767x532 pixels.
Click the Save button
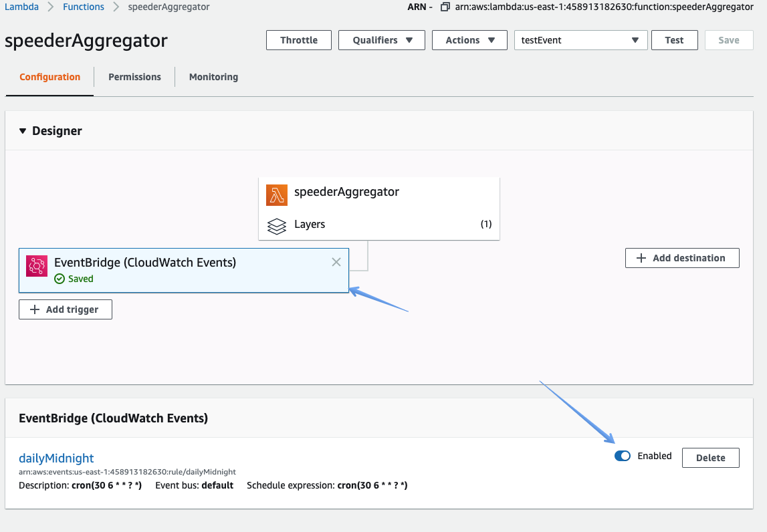pos(729,40)
